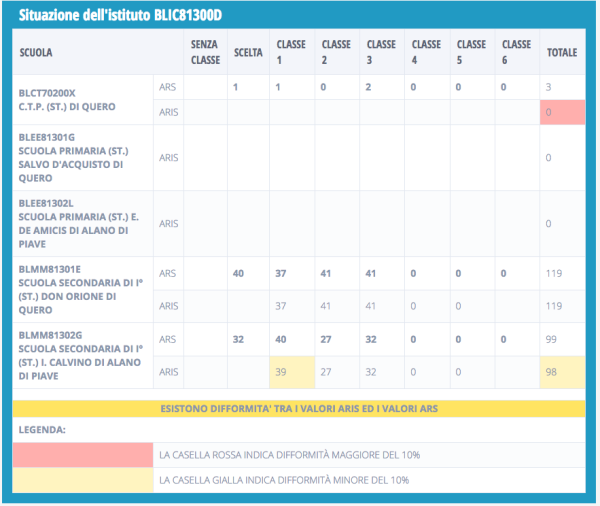Click the yellow ARIS/ARS discrepancy warning banner
Image resolution: width=600 pixels, height=506 pixels.
(299, 409)
